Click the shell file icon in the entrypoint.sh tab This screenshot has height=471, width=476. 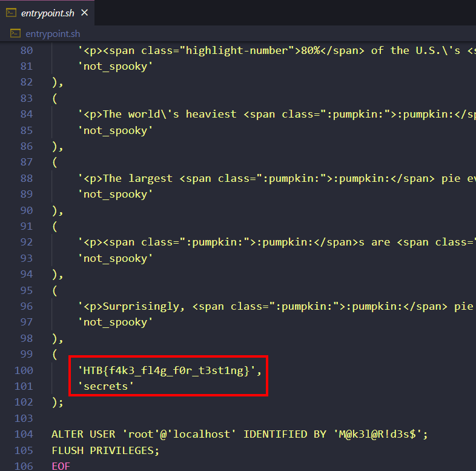click(11, 13)
